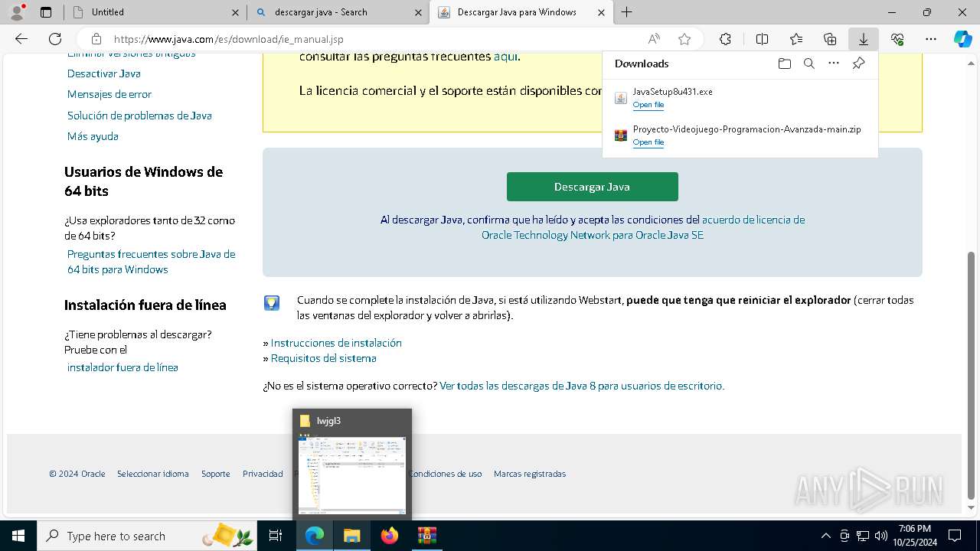
Task: Open Task View on the taskbar
Action: [276, 536]
